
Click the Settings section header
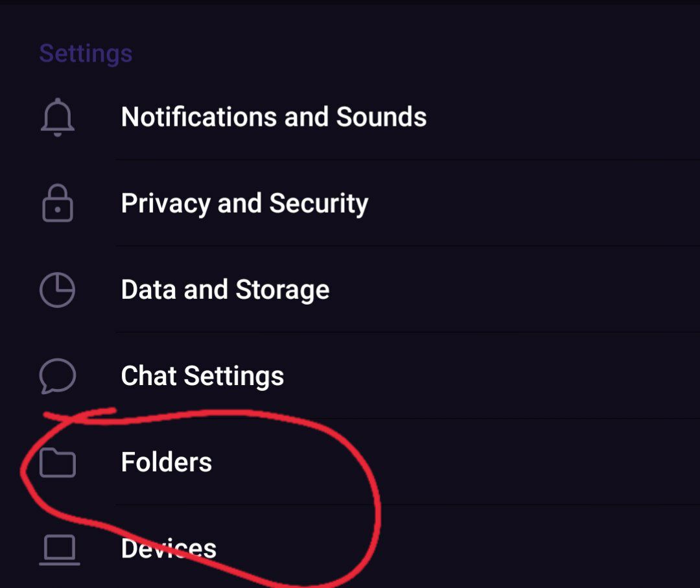tap(86, 54)
